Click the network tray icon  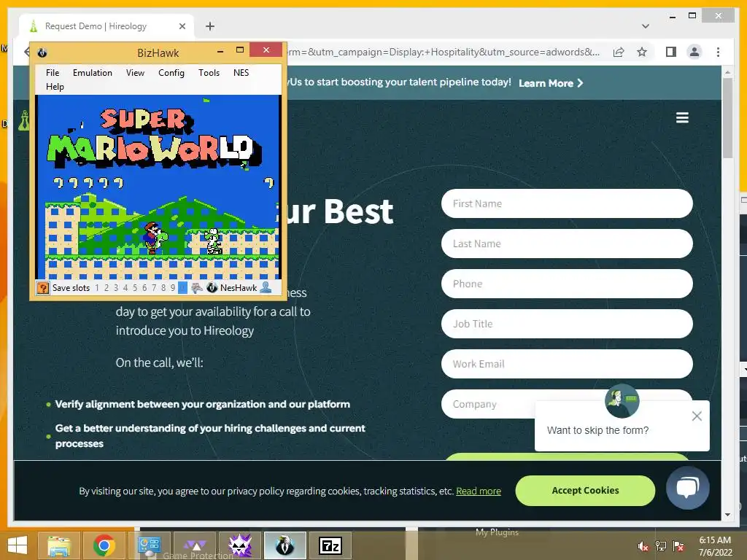pyautogui.click(x=661, y=546)
